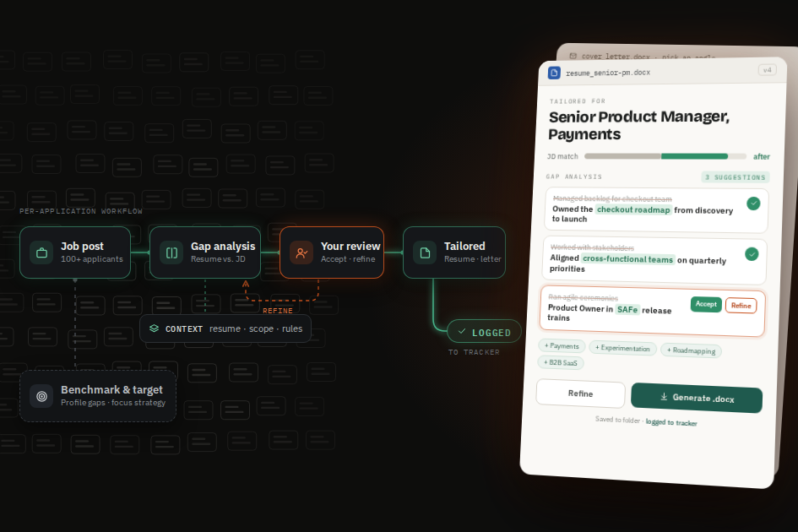Click the resume_senior-pm.docx file name
This screenshot has width=798, height=532.
point(608,73)
